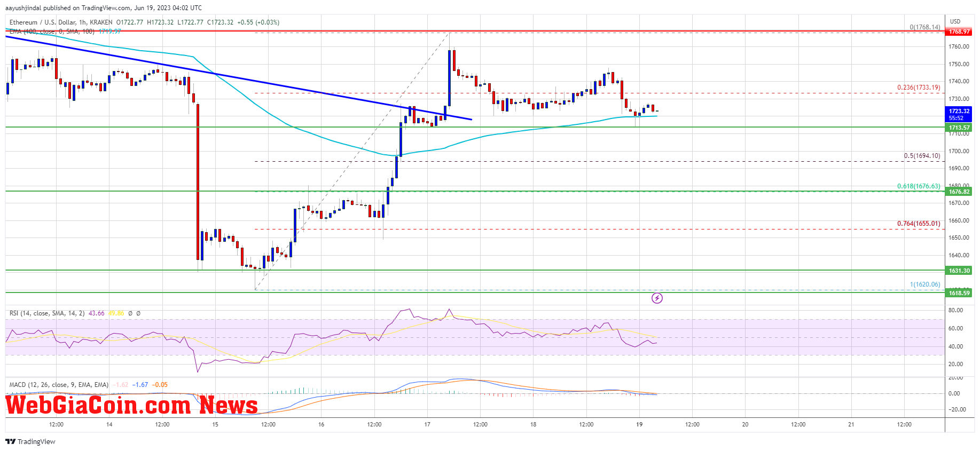Click the USD currency label on price axis
Image resolution: width=980 pixels, height=451 pixels.
pos(955,21)
